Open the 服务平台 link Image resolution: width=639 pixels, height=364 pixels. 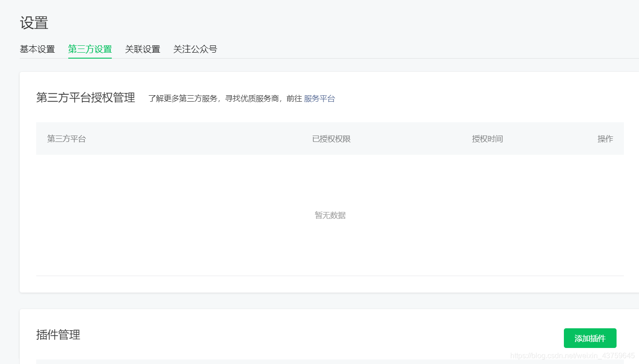[x=319, y=98]
